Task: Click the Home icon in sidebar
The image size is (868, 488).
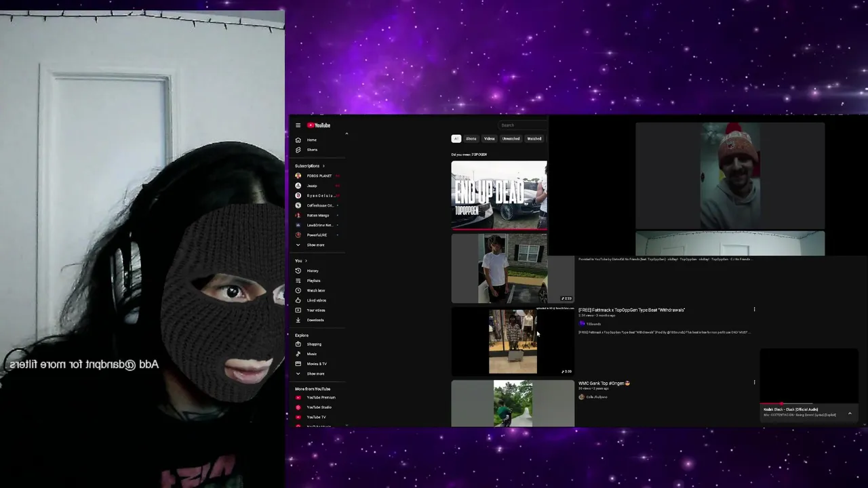Action: (x=298, y=140)
